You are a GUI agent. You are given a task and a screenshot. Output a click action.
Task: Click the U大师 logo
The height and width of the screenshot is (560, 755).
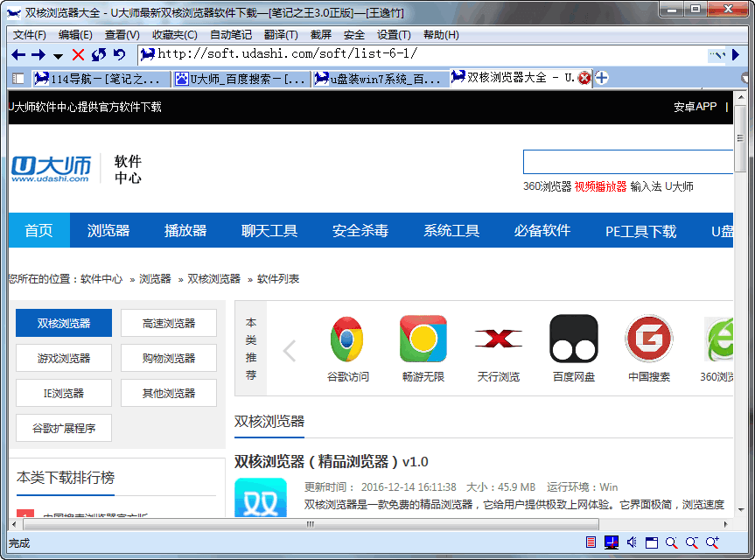tap(51, 169)
